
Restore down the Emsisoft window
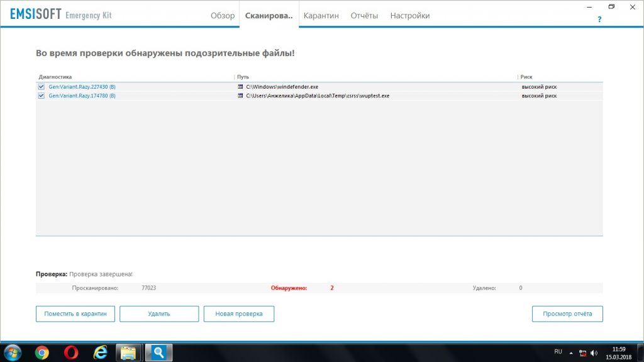coord(611,7)
